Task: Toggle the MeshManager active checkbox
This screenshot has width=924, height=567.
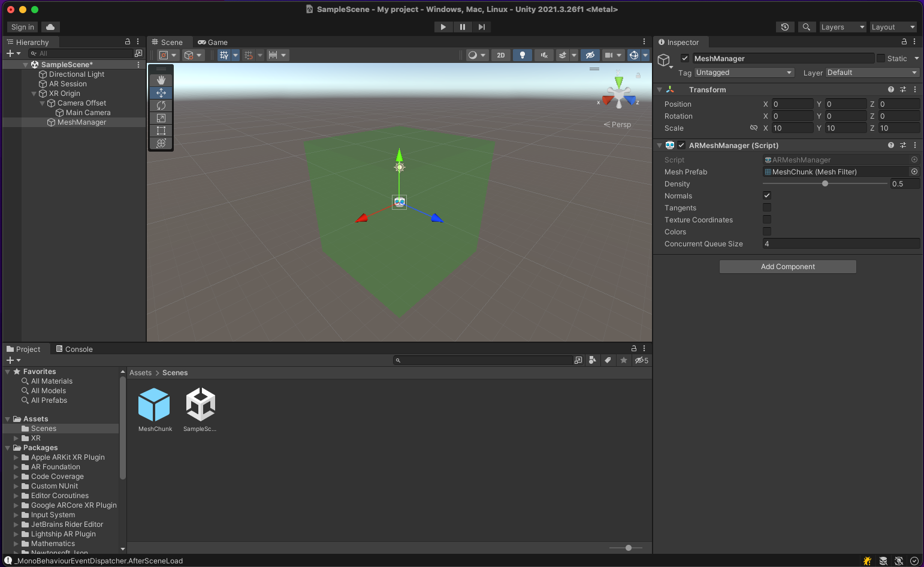Action: click(x=685, y=58)
